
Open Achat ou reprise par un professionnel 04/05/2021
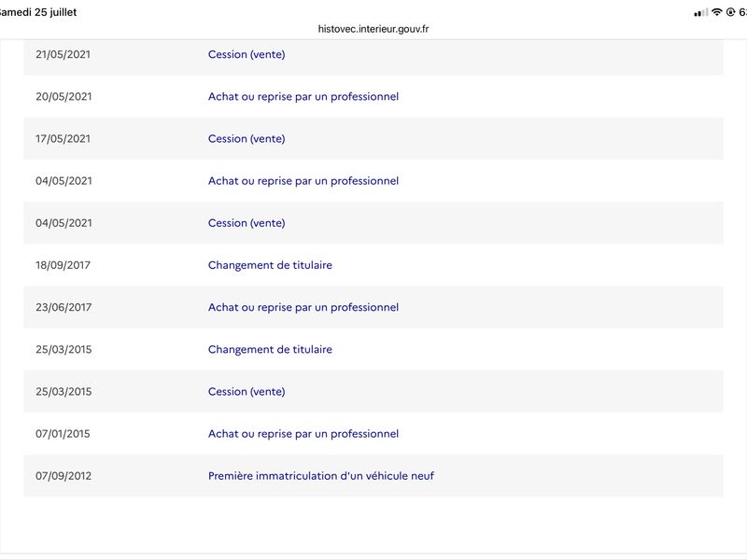[x=303, y=181]
